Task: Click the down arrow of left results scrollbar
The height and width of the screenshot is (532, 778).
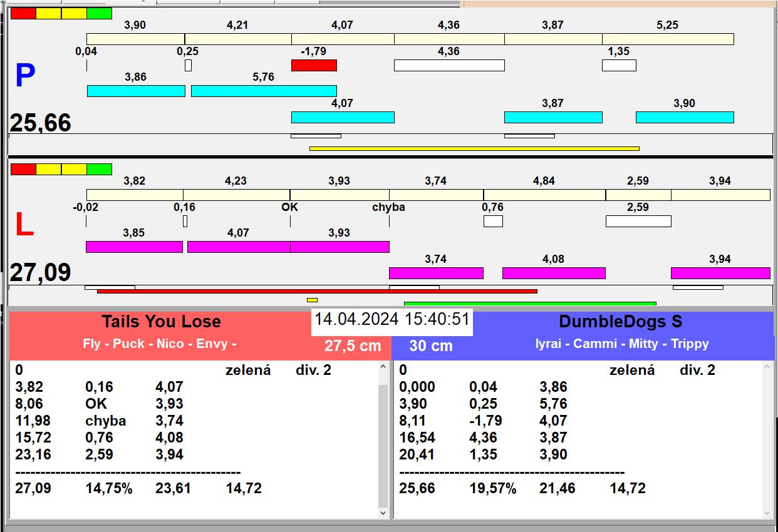Action: point(383,513)
